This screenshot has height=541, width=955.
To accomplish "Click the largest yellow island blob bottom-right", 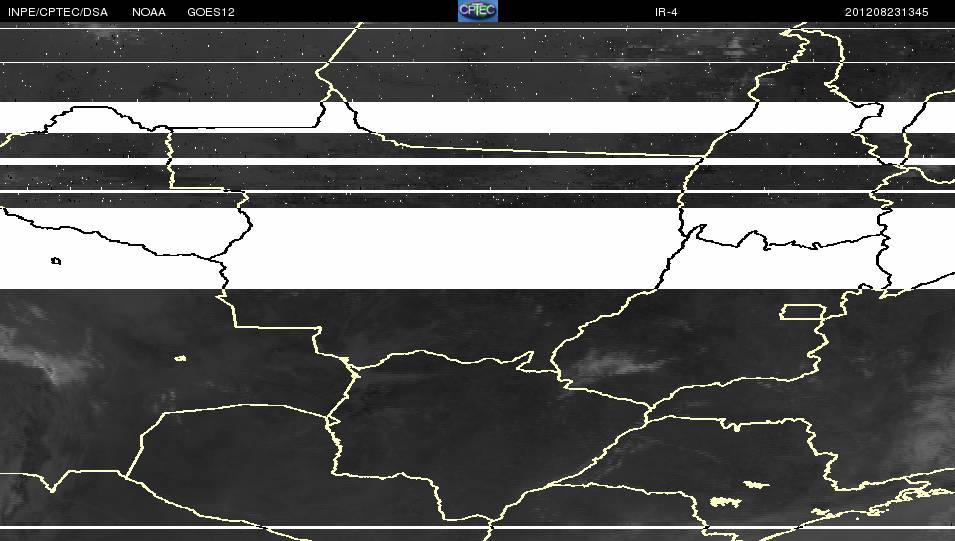I will 725,502.
